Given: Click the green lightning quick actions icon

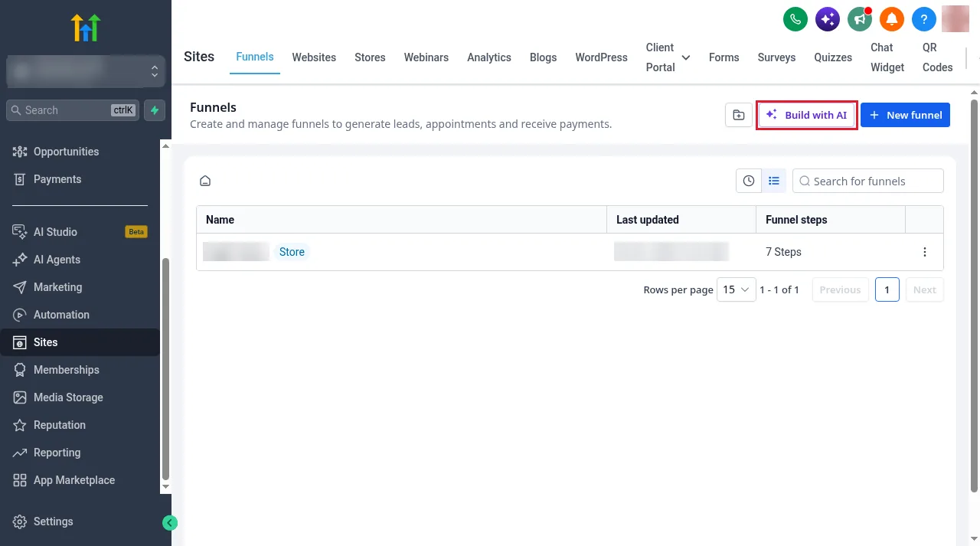Looking at the screenshot, I should click(155, 110).
